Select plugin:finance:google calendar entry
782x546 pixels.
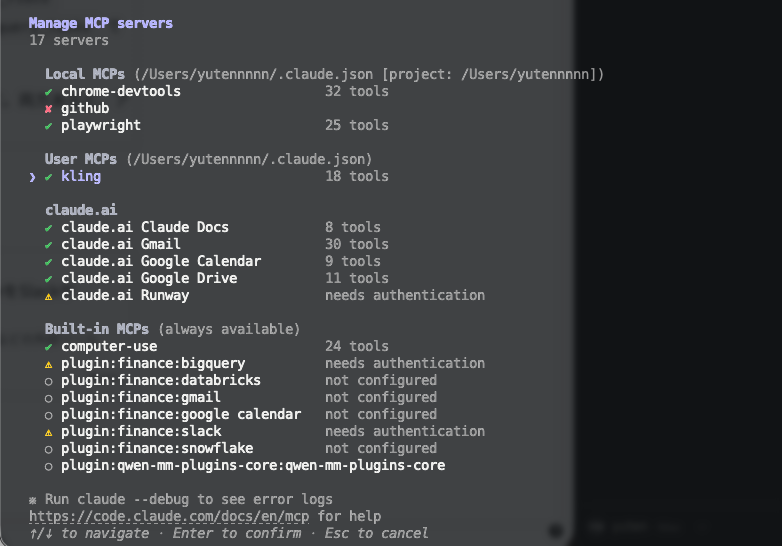point(240,414)
